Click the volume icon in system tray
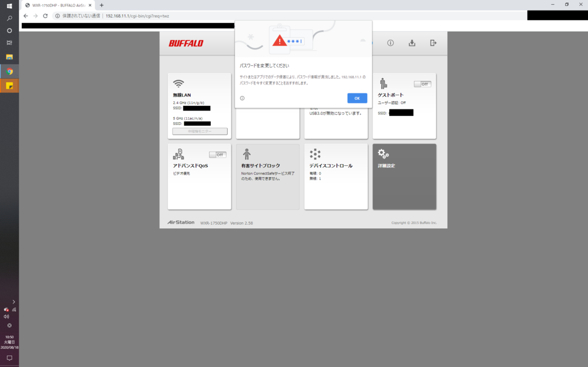This screenshot has height=367, width=588. coord(6,317)
